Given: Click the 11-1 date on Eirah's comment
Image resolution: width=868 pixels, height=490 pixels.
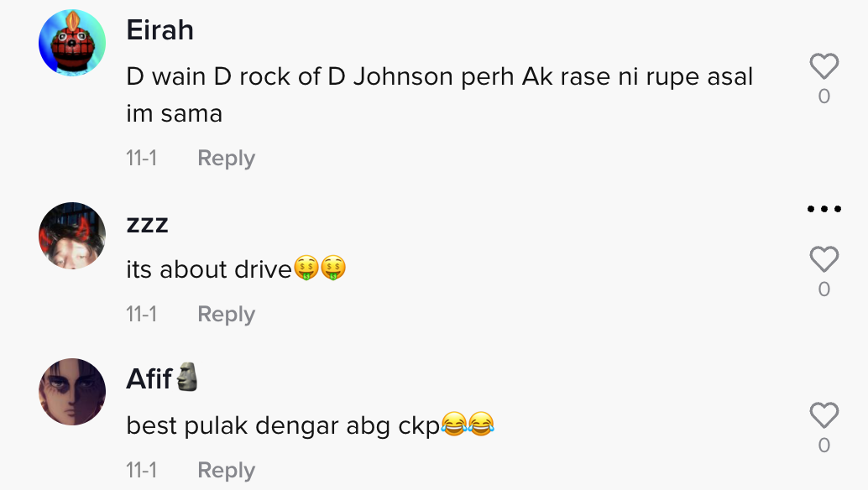Looking at the screenshot, I should point(141,159).
